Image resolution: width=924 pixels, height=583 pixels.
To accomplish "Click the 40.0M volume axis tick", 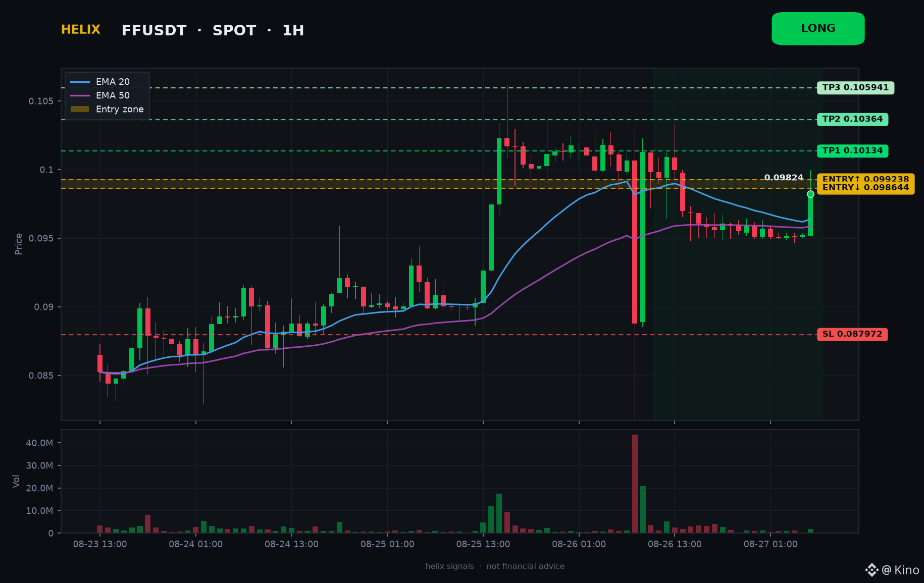I will tap(39, 443).
